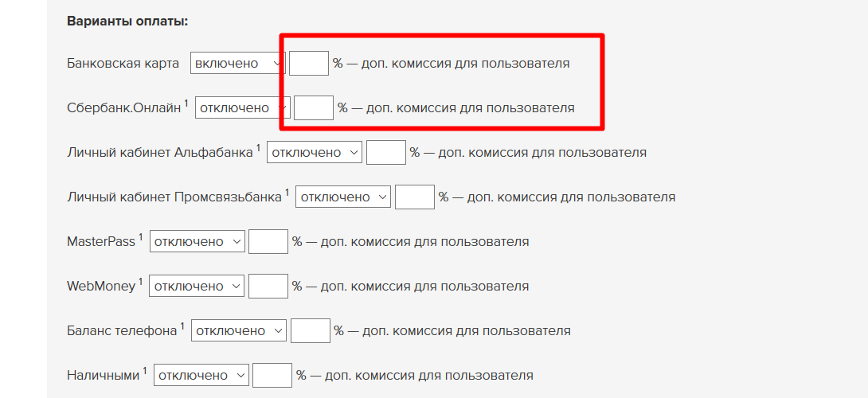
Task: Open Личный кабинет Промсвязьбанка status dropdown
Action: [x=343, y=197]
